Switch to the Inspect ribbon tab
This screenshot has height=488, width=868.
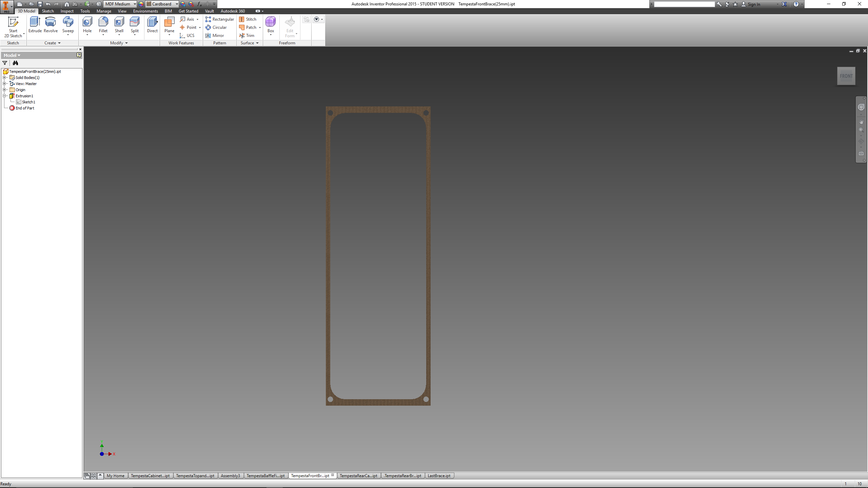tap(67, 11)
